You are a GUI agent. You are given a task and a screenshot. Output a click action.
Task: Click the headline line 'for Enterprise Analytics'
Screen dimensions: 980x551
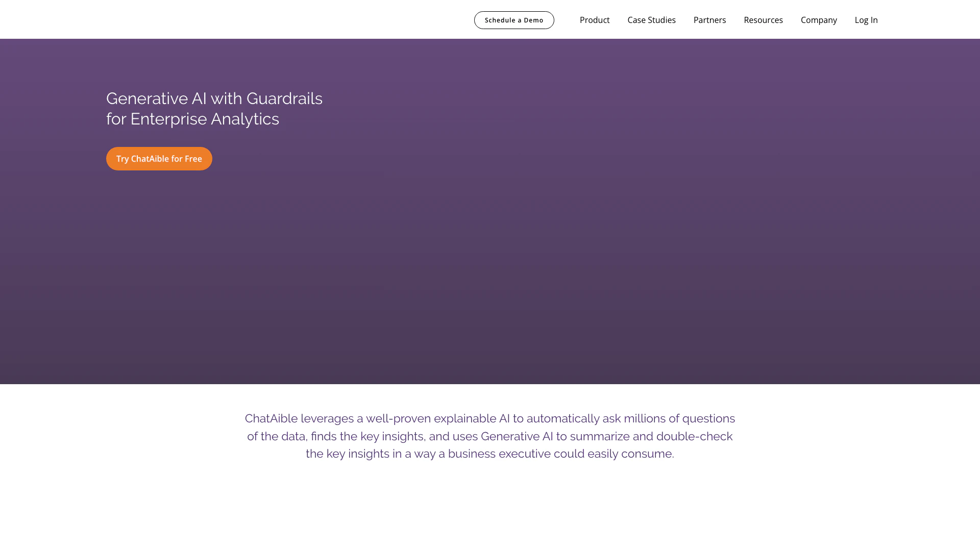(x=192, y=119)
